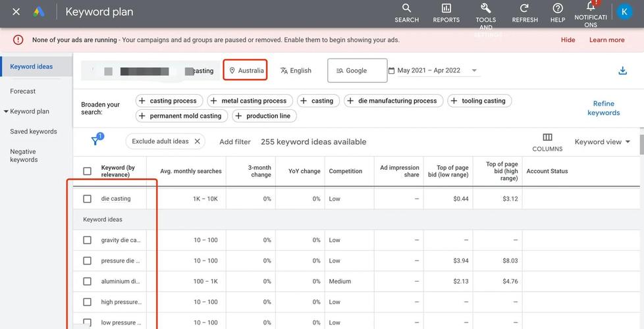
Task: Select the Keyword ideas sidebar tab
Action: coord(31,66)
